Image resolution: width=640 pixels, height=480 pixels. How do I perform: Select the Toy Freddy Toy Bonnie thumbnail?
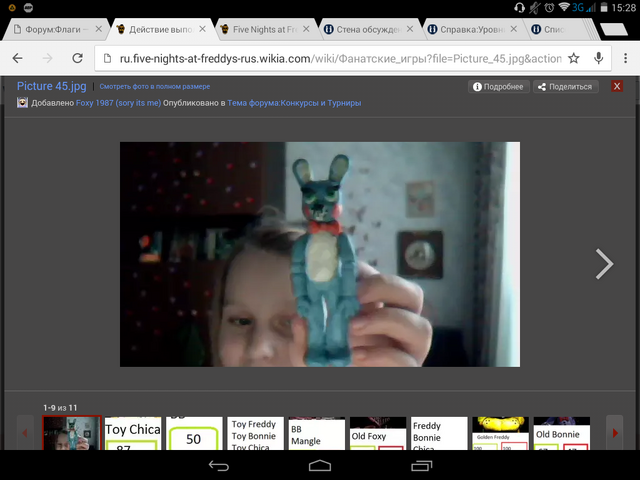pyautogui.click(x=256, y=433)
